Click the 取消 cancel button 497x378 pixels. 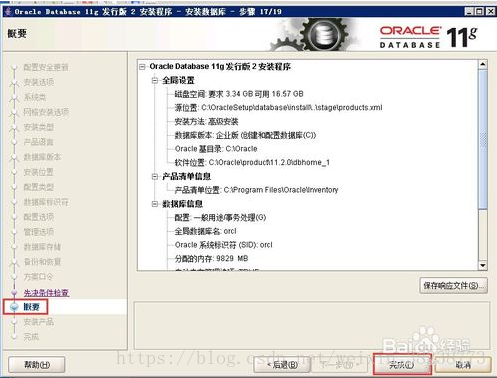pos(463,365)
